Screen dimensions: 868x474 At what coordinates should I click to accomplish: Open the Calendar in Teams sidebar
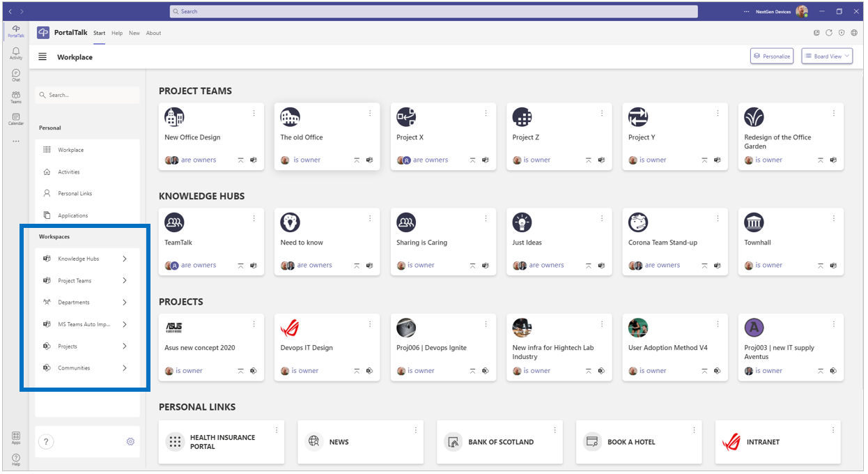(15, 119)
